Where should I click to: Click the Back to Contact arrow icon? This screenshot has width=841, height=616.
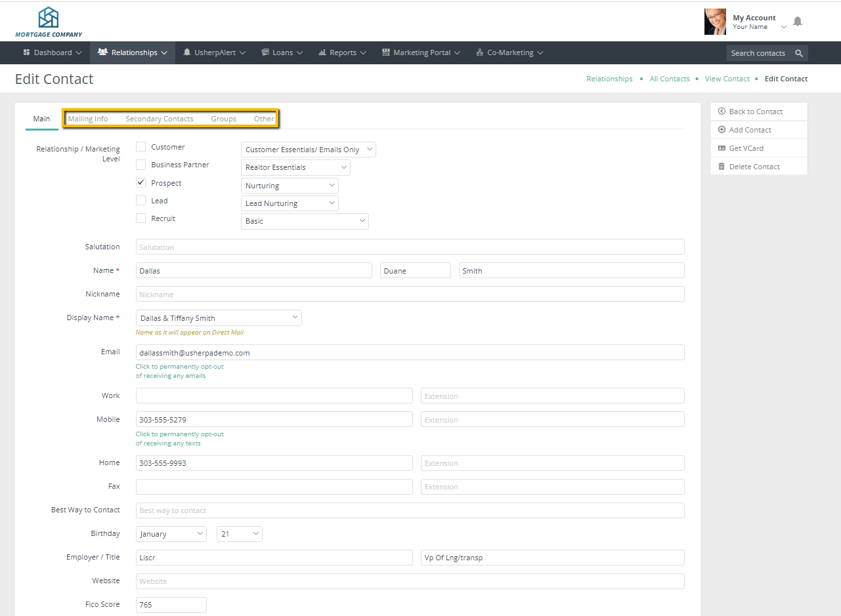[x=722, y=112]
